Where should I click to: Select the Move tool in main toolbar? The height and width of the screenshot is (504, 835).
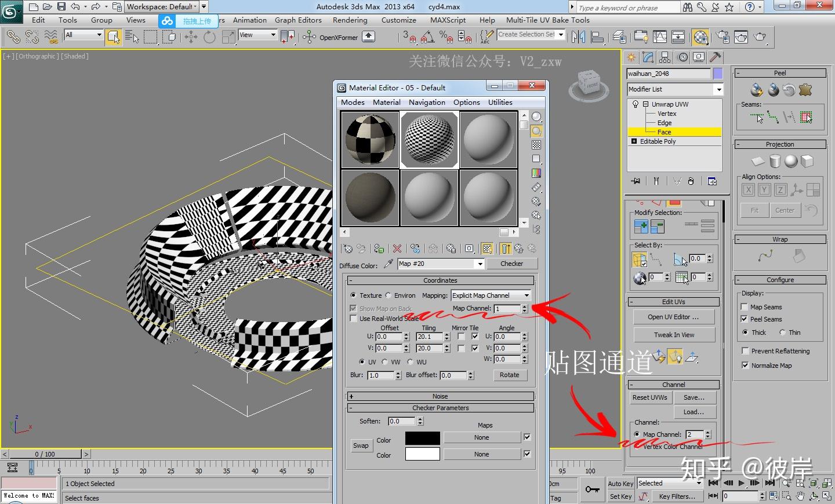tap(191, 37)
